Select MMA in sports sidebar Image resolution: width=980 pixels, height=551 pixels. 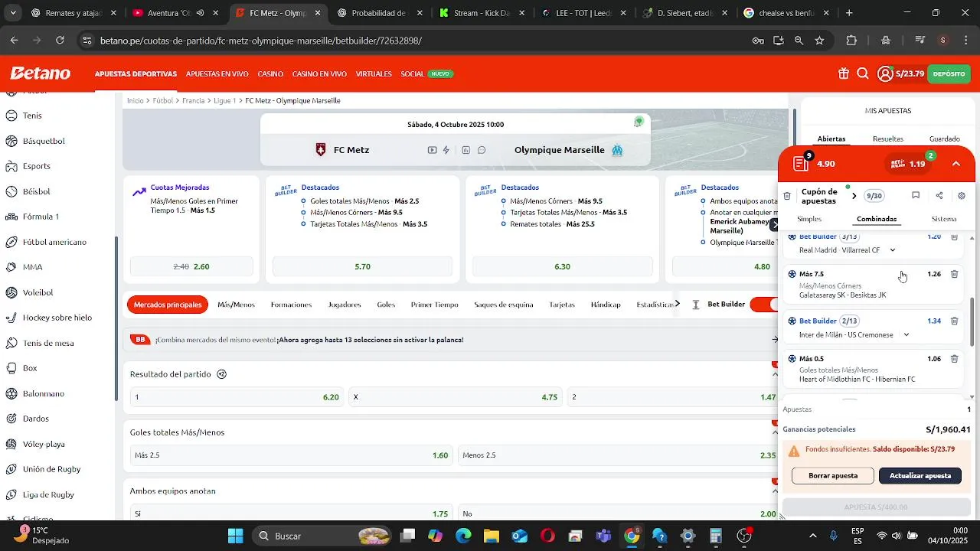click(32, 267)
